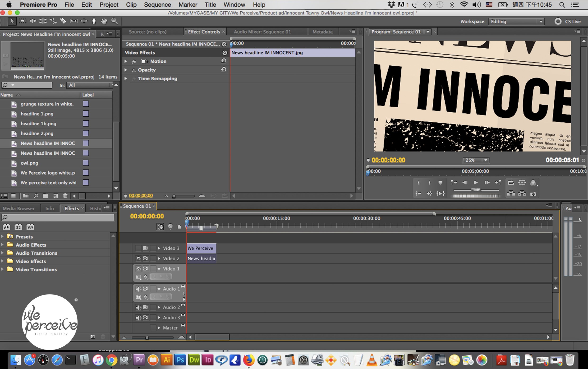Toggle Snap in the timeline
Image resolution: width=588 pixels, height=369 pixels.
160,227
